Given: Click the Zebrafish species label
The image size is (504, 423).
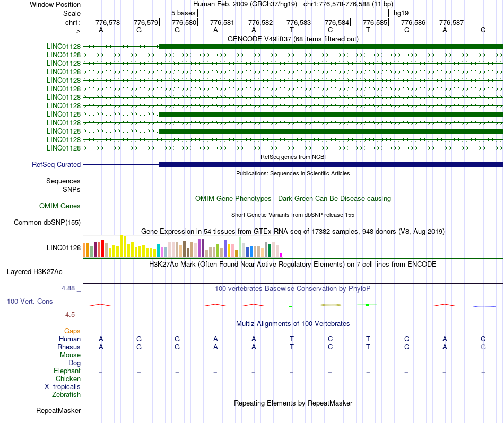Looking at the screenshot, I should [x=66, y=394].
